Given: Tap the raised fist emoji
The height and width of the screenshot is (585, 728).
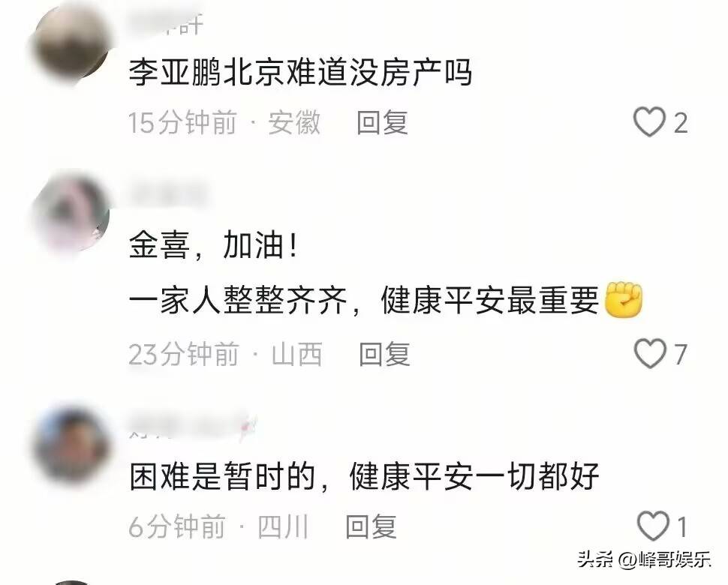Looking at the screenshot, I should click(x=624, y=300).
